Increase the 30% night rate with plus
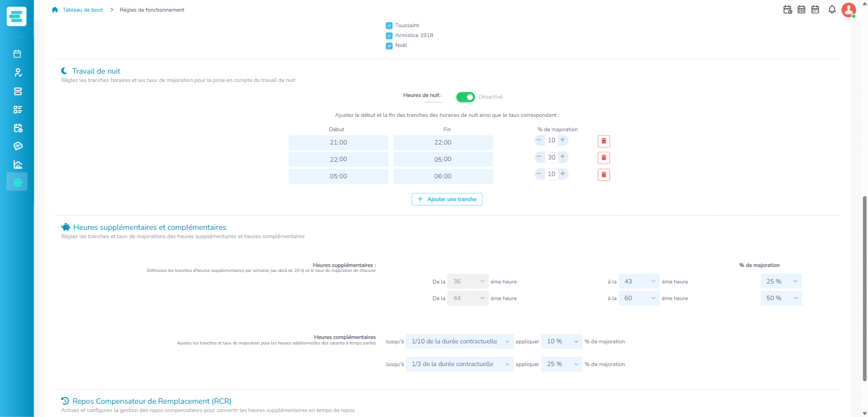 point(562,157)
